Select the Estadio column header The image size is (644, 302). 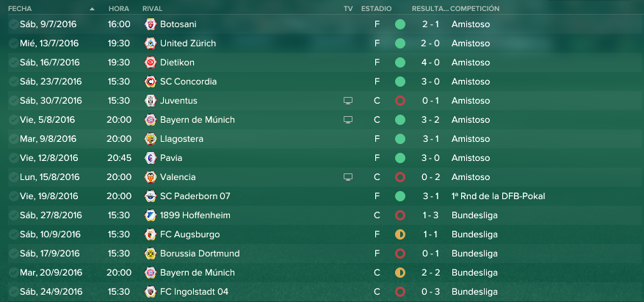point(376,9)
